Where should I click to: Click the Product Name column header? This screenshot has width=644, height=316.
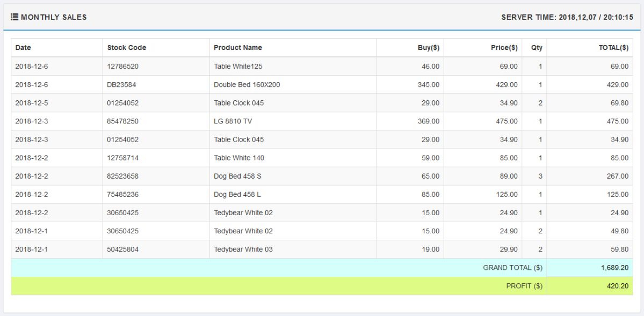(x=238, y=48)
